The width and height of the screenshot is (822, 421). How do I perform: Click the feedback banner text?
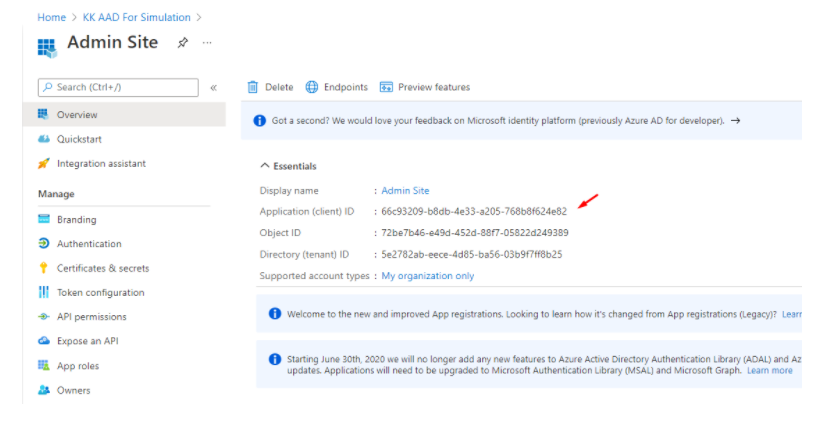pos(498,121)
